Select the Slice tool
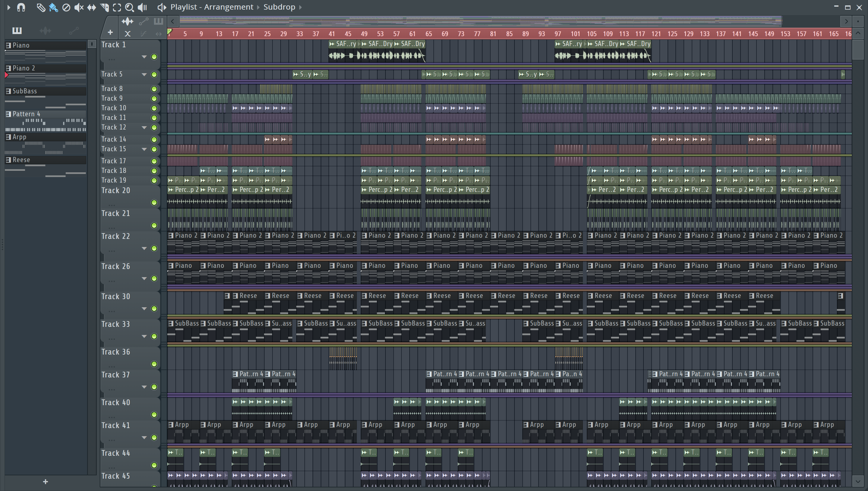This screenshot has width=868, height=491. click(104, 7)
